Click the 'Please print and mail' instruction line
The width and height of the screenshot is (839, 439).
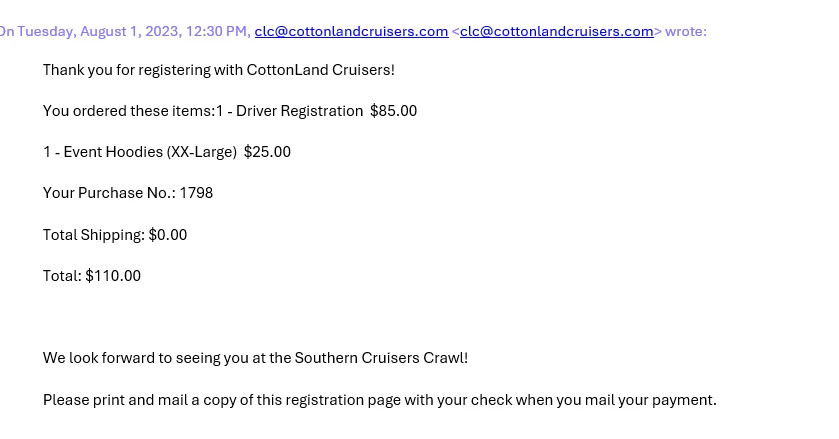click(x=379, y=400)
